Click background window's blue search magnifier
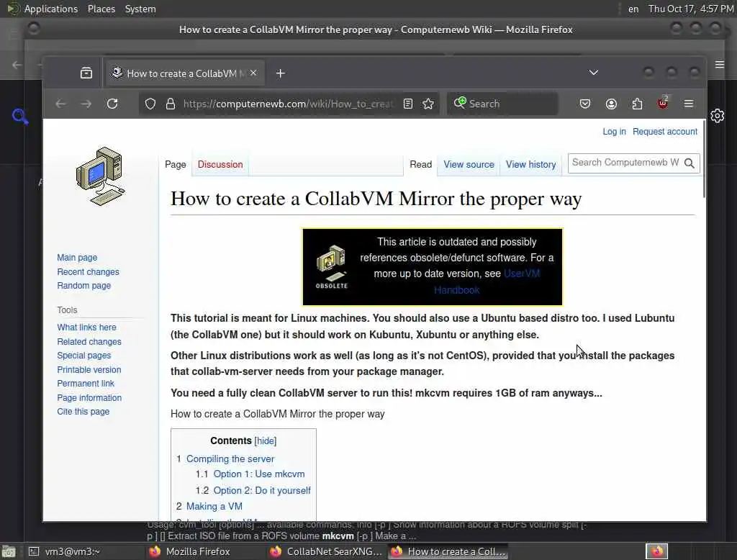The width and height of the screenshot is (737, 560). [x=19, y=116]
